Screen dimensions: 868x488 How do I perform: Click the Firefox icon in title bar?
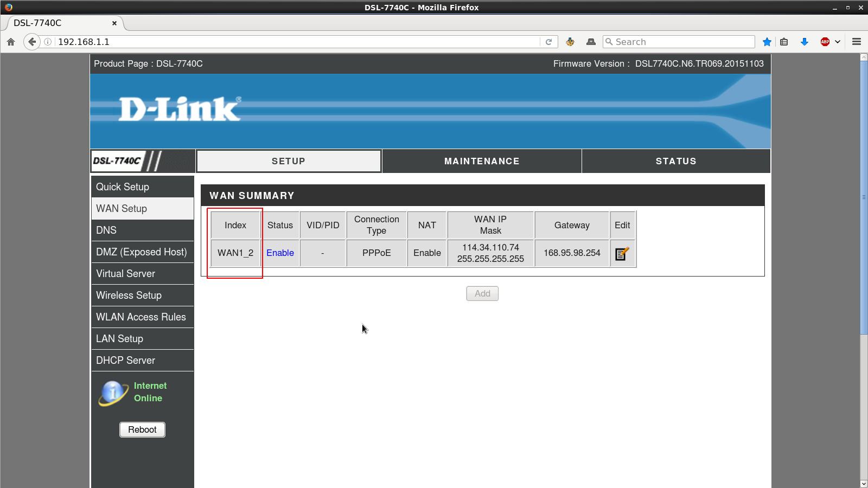(x=9, y=7)
